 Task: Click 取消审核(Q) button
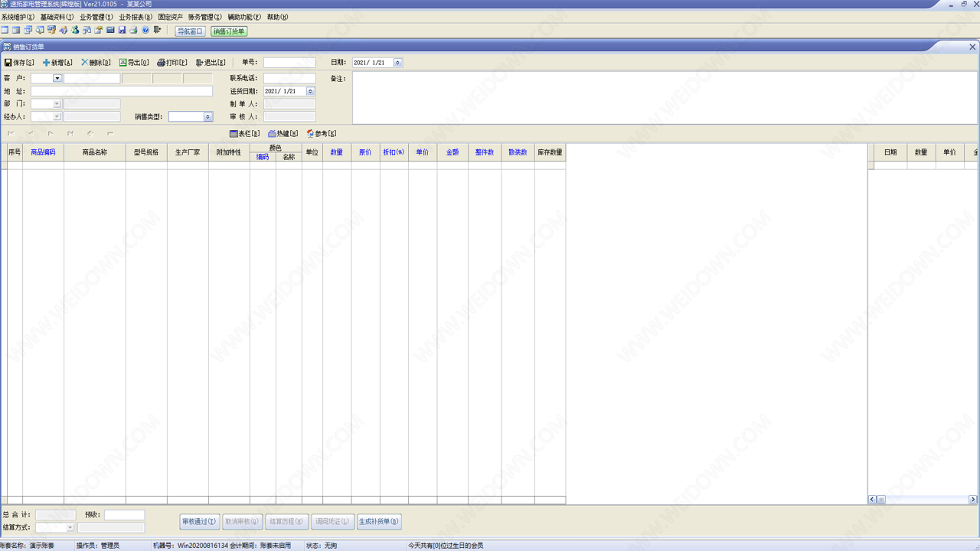point(243,522)
